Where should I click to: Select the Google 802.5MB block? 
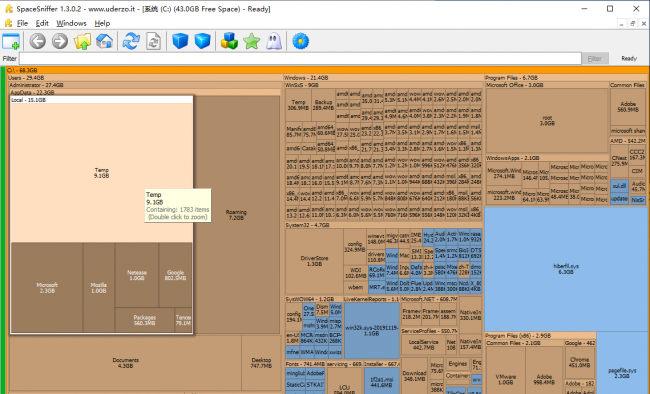[x=175, y=275]
